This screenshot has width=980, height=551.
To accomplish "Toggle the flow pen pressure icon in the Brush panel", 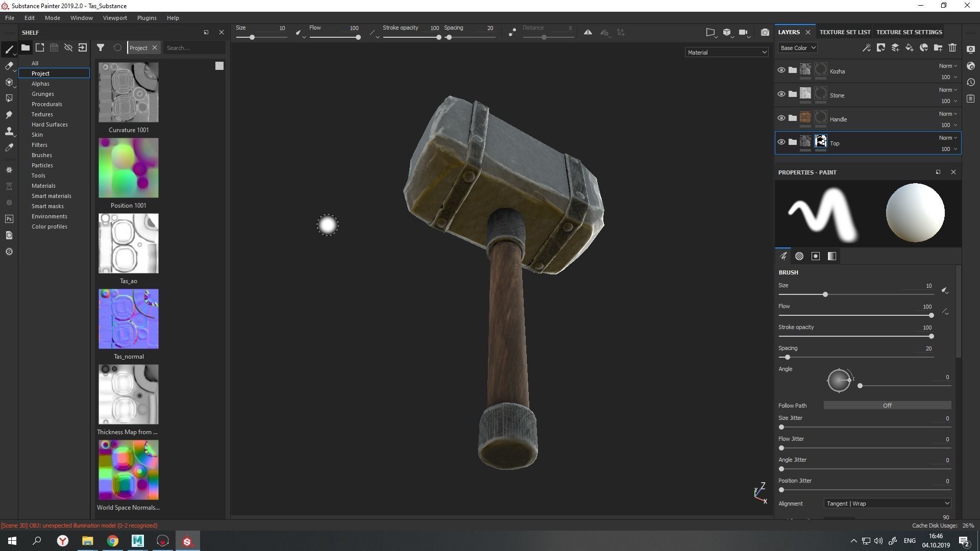I will [945, 311].
